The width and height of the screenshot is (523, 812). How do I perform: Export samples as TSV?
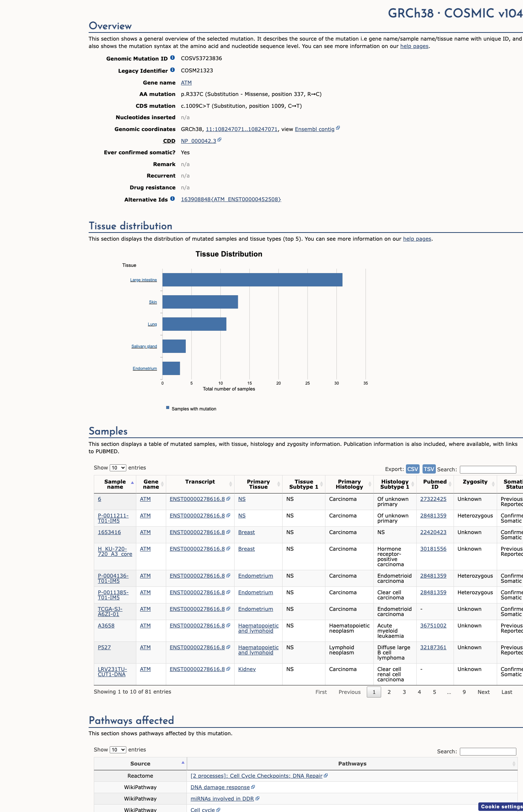pyautogui.click(x=429, y=469)
